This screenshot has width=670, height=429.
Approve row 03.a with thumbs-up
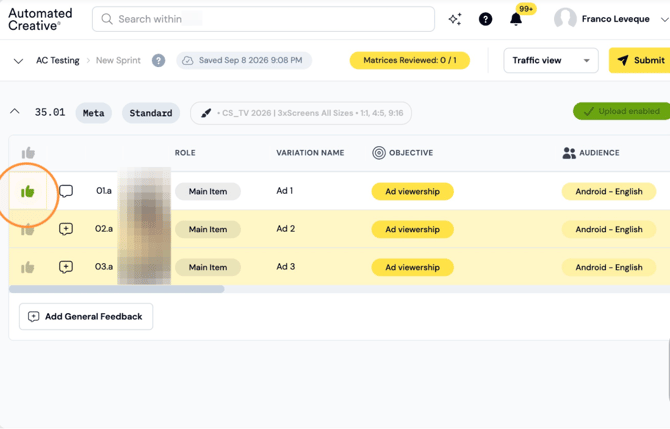coord(28,267)
